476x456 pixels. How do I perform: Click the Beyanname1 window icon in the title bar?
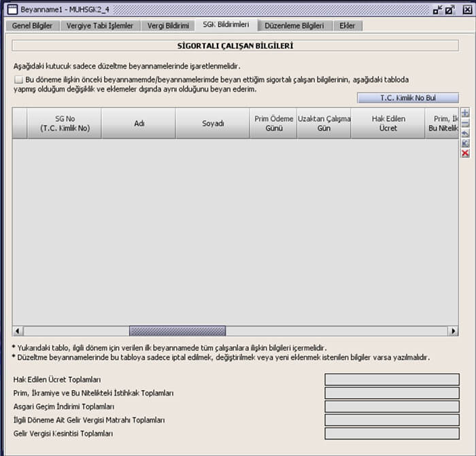[12, 10]
